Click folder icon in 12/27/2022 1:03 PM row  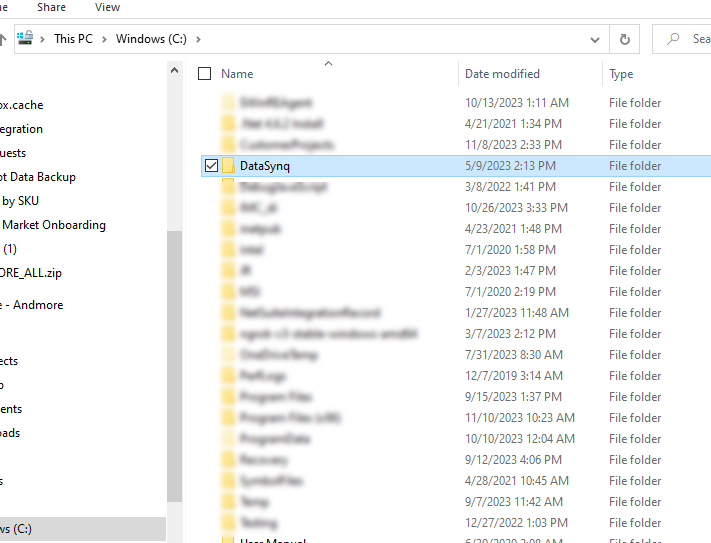point(228,523)
